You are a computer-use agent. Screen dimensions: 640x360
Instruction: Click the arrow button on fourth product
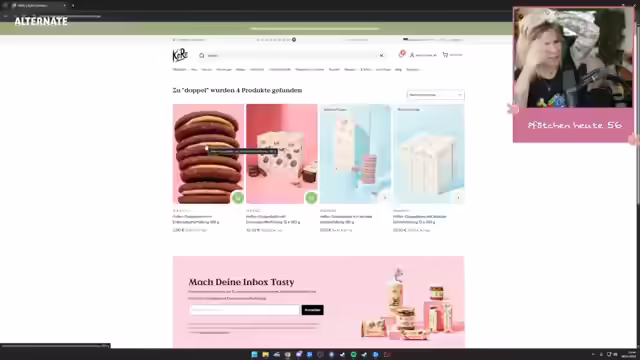tap(458, 198)
